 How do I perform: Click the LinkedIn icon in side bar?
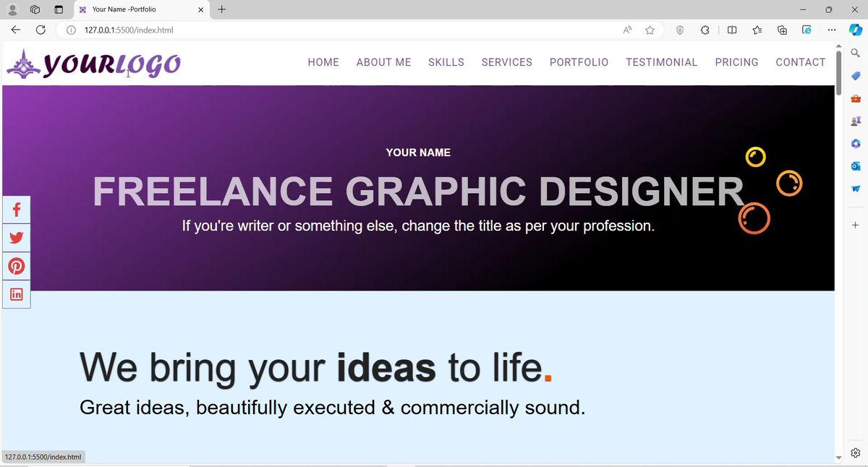[x=16, y=294]
